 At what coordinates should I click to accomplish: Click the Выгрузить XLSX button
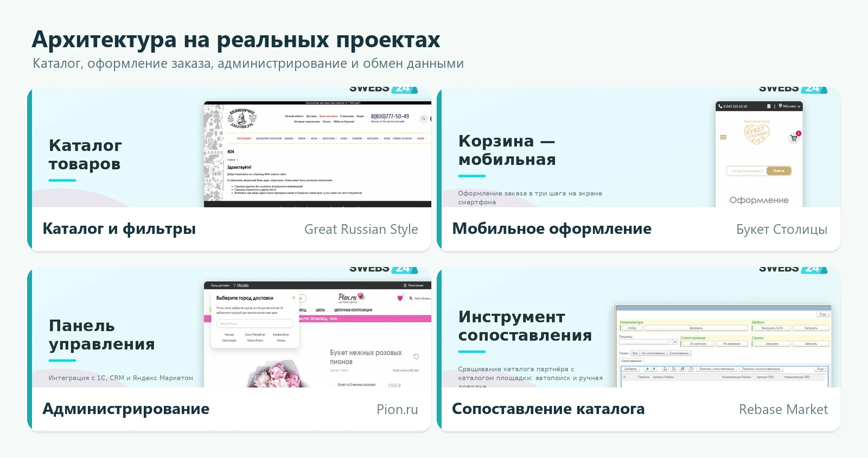click(x=772, y=328)
